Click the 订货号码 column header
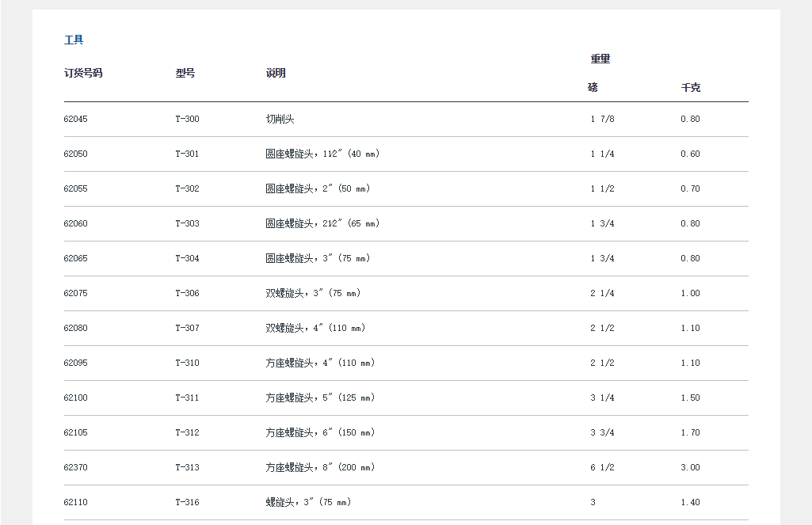This screenshot has width=812, height=525. [x=83, y=73]
